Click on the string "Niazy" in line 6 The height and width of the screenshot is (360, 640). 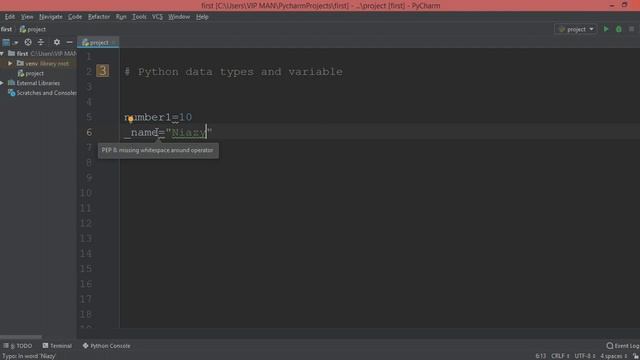(x=189, y=133)
